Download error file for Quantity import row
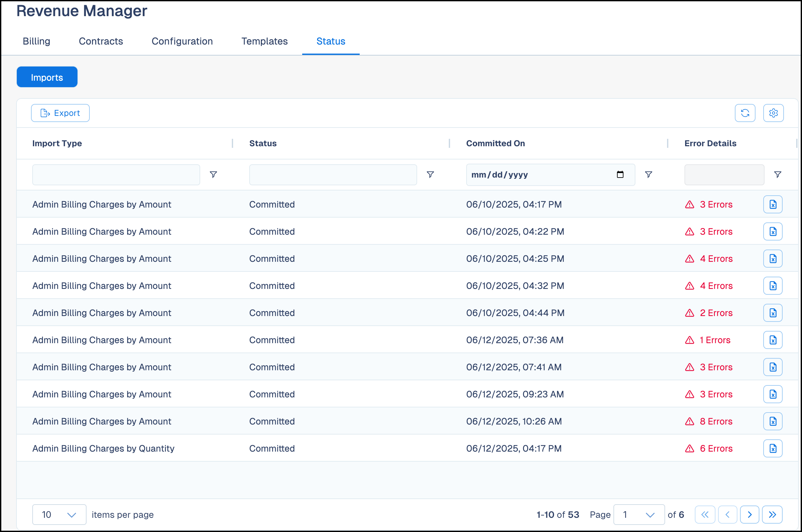This screenshot has width=802, height=532. tap(773, 448)
